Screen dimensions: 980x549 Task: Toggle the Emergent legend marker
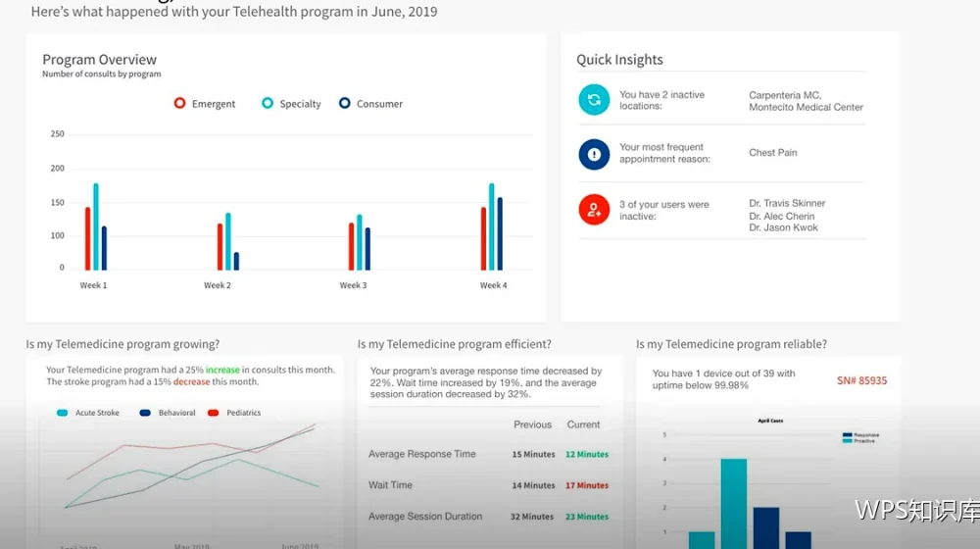(179, 103)
